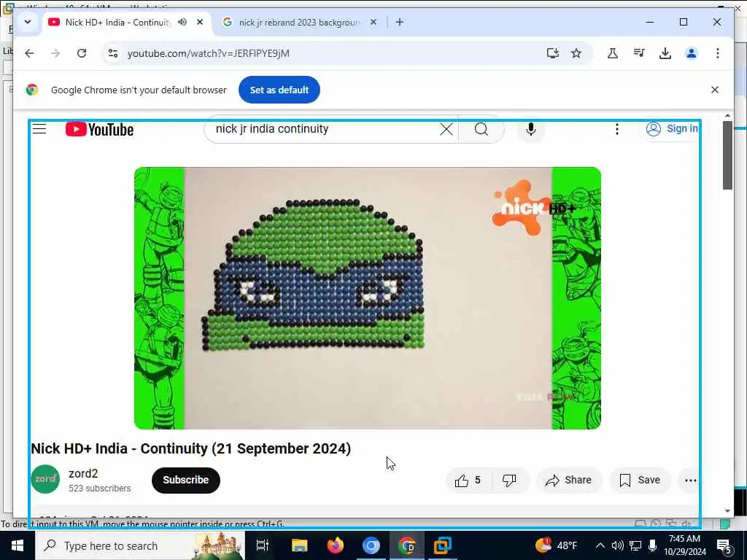Click the YouTube search box text
The height and width of the screenshot is (560, 747).
tap(272, 129)
